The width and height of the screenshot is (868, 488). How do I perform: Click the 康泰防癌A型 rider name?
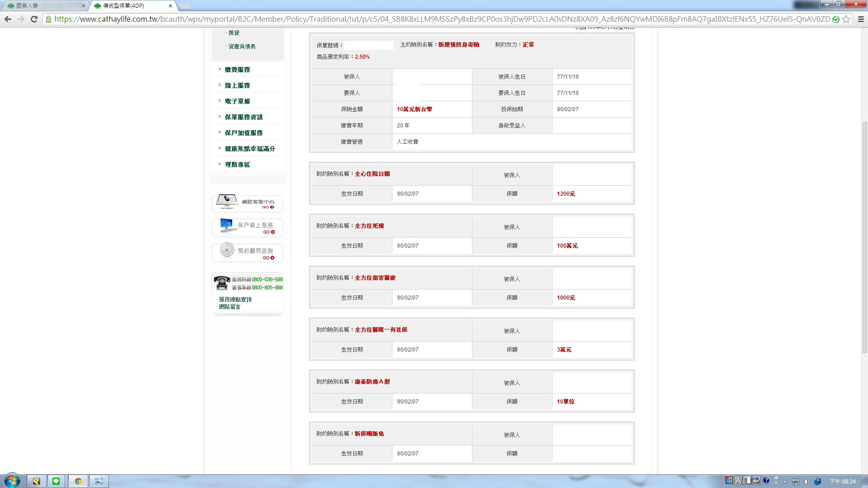coord(372,382)
